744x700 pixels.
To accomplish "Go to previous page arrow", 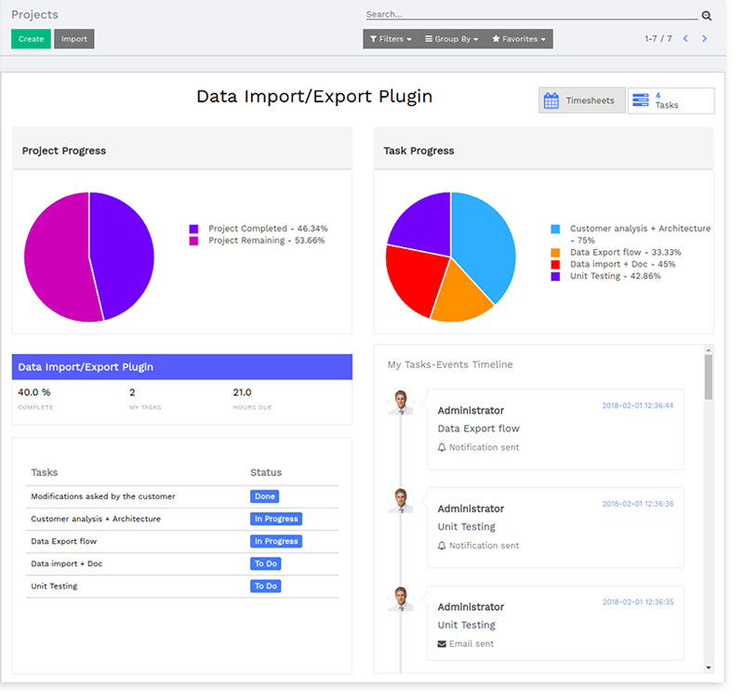I will click(x=685, y=39).
